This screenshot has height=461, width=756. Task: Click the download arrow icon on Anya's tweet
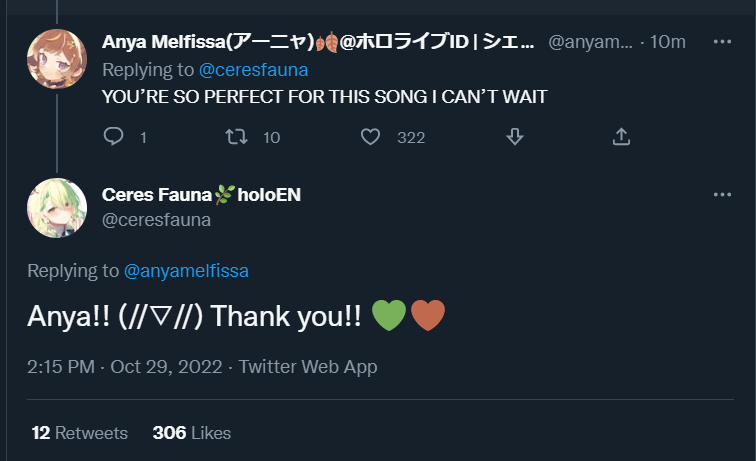tap(515, 137)
